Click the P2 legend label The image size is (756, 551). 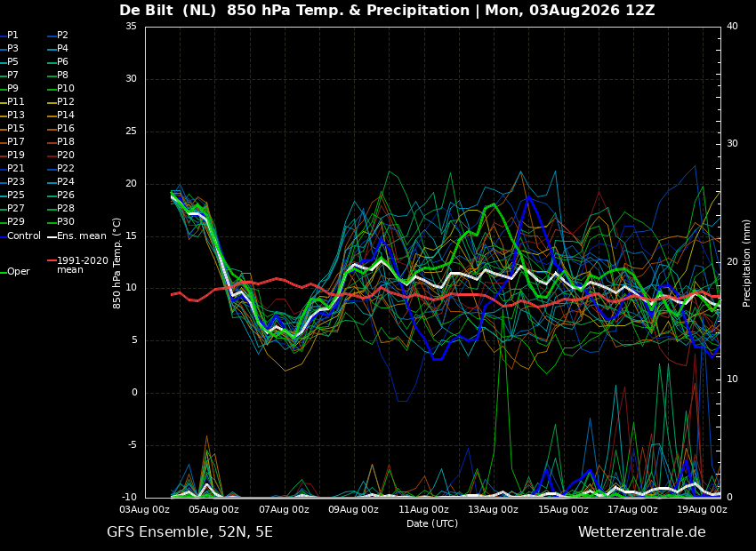pyautogui.click(x=62, y=36)
